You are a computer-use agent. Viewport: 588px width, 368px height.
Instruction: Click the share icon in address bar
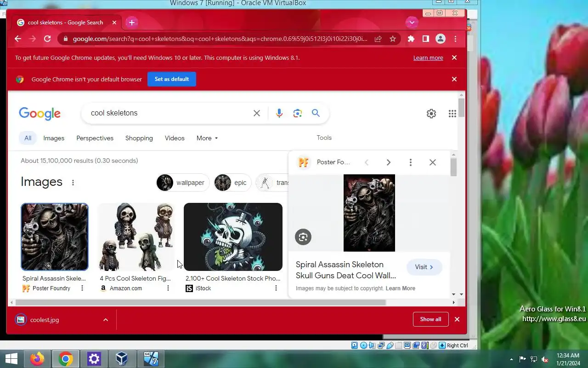coord(378,39)
